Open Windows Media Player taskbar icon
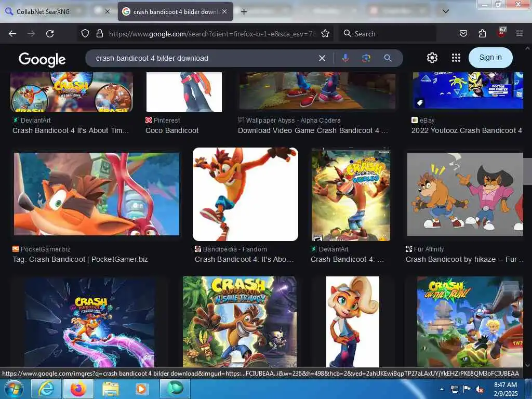This screenshot has width=532, height=399. pos(141,389)
